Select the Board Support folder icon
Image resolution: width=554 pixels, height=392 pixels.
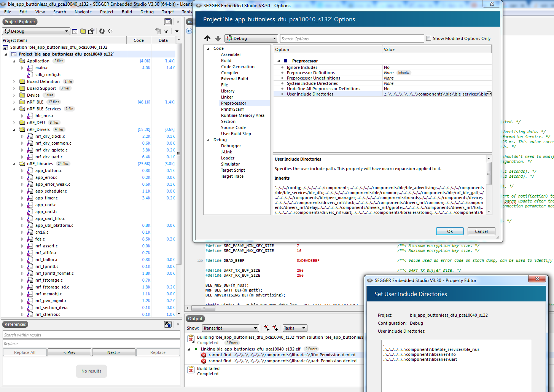tap(22, 88)
